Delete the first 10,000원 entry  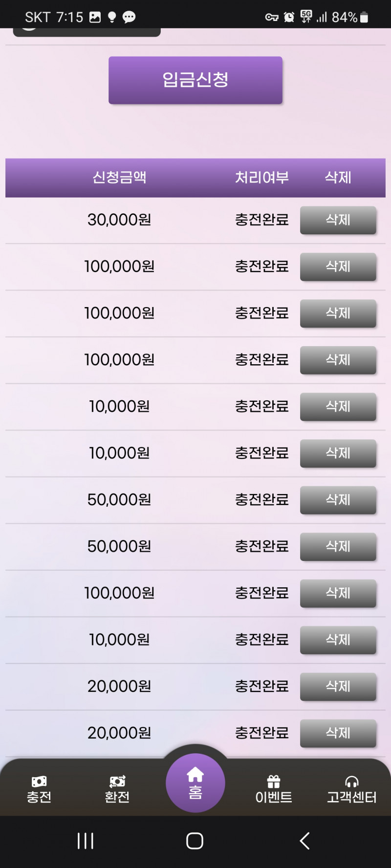pyautogui.click(x=338, y=407)
